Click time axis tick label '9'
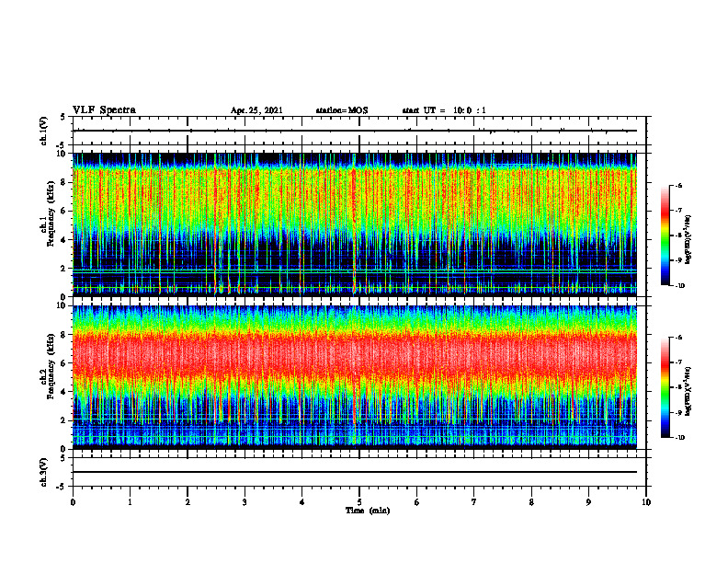 (x=588, y=502)
